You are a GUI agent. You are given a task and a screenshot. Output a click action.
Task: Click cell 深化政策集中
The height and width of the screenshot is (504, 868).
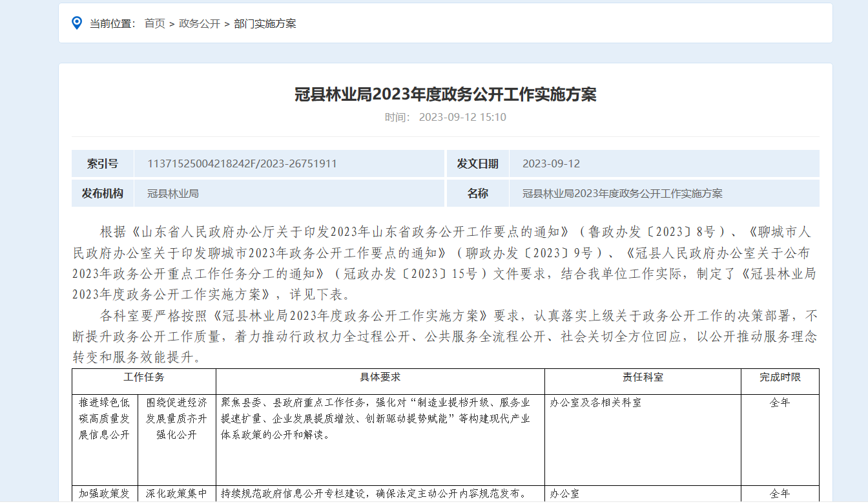176,494
